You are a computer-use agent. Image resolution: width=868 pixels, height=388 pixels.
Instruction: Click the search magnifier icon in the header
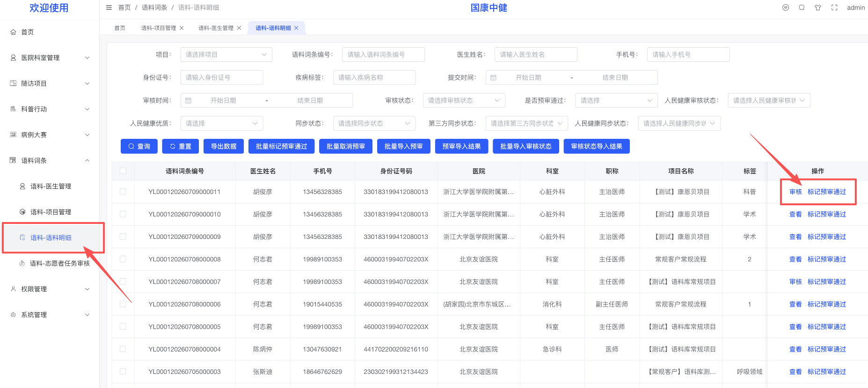[802, 7]
